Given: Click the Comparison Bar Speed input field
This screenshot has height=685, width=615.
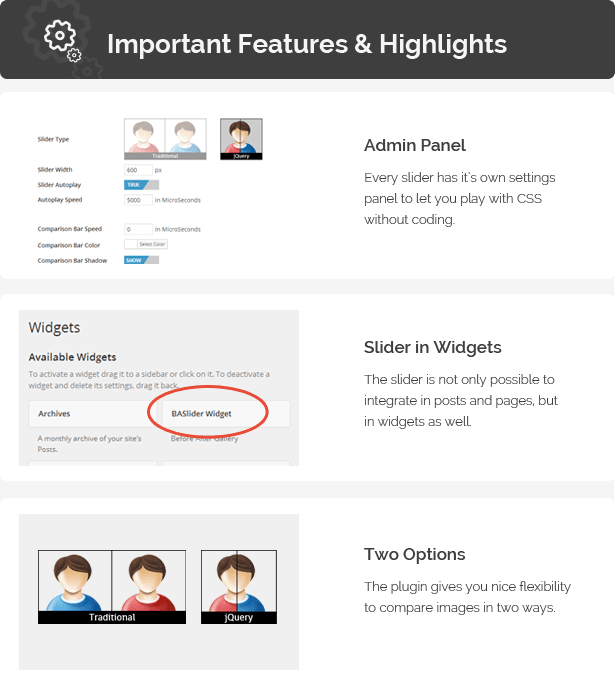Looking at the screenshot, I should [x=137, y=229].
